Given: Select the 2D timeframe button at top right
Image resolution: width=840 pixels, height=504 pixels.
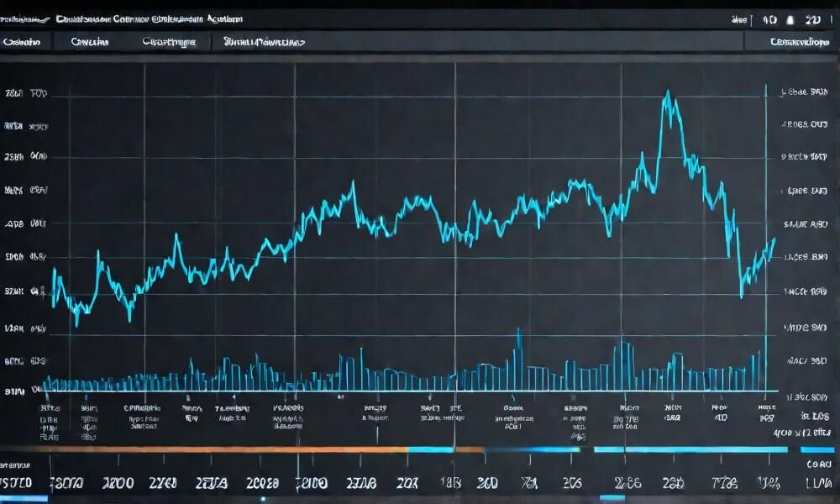Looking at the screenshot, I should coord(812,18).
